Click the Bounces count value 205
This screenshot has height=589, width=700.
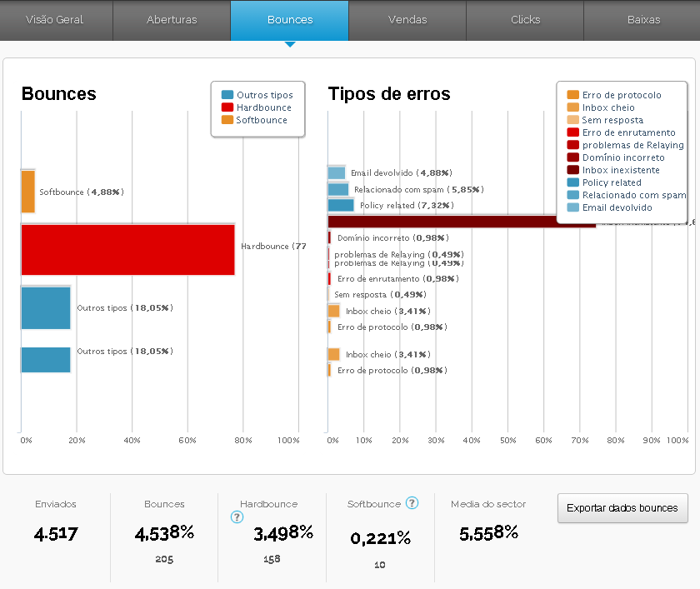[164, 559]
